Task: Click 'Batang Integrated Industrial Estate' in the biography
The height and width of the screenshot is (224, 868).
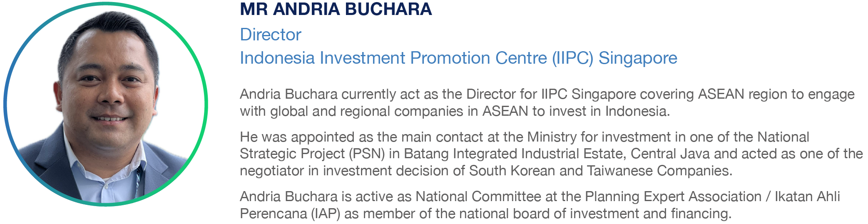Action: coord(515,154)
